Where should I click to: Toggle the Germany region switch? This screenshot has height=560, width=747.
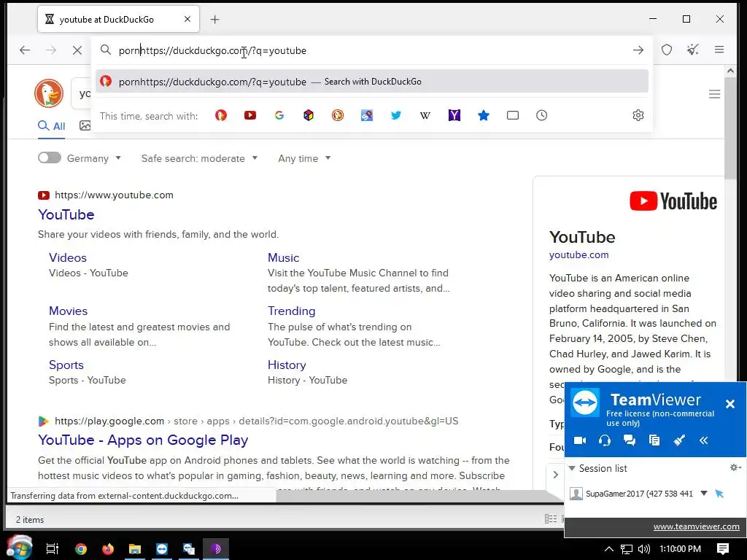click(50, 158)
